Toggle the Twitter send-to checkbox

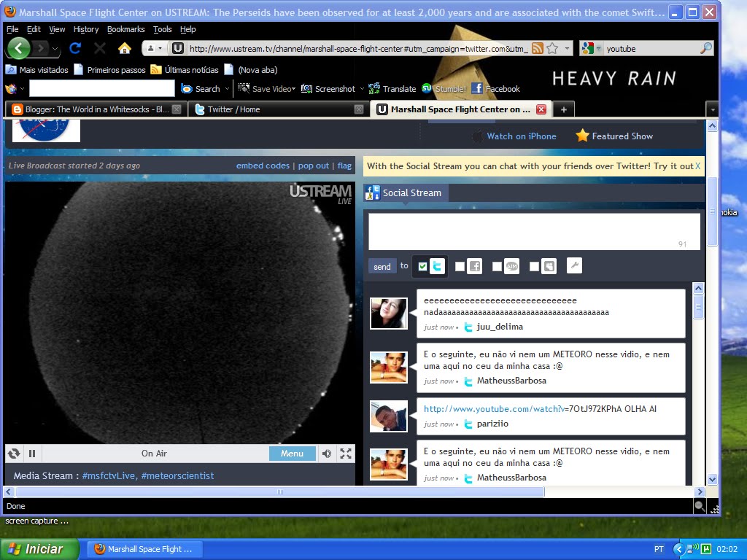(x=422, y=266)
